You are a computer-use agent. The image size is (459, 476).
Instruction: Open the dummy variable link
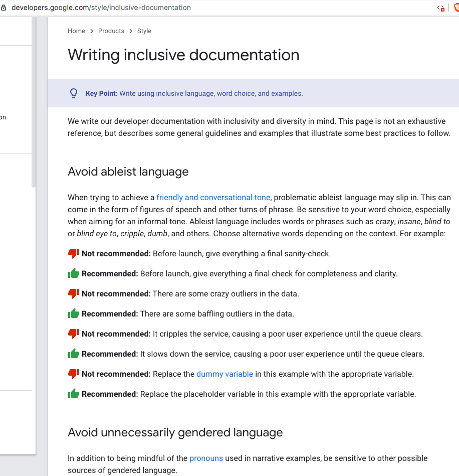pyautogui.click(x=224, y=374)
